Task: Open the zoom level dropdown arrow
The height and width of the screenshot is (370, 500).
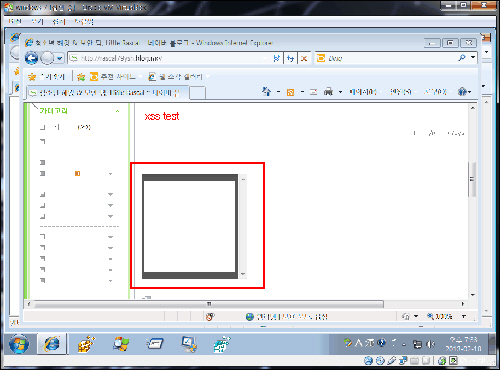Action: point(464,316)
